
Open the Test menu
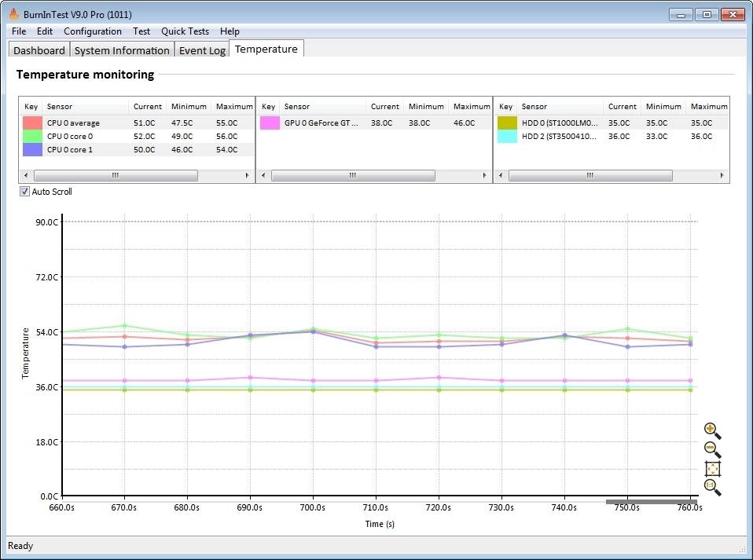[141, 31]
